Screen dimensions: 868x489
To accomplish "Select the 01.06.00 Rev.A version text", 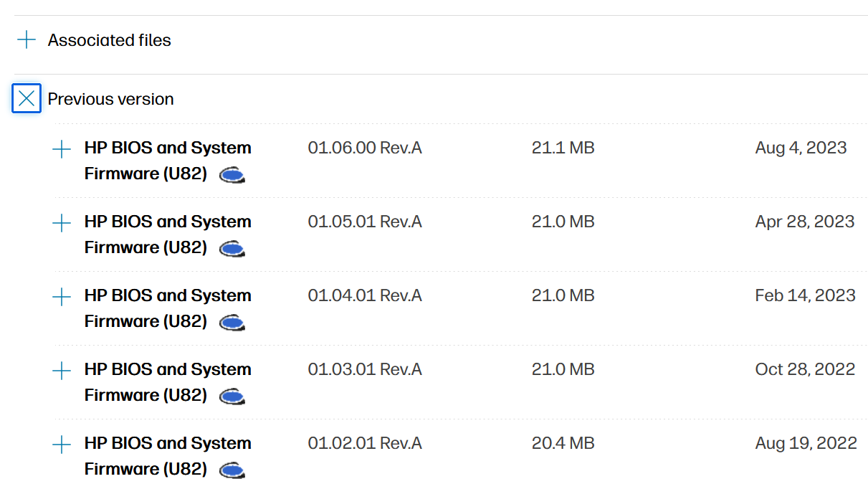I will pos(365,148).
